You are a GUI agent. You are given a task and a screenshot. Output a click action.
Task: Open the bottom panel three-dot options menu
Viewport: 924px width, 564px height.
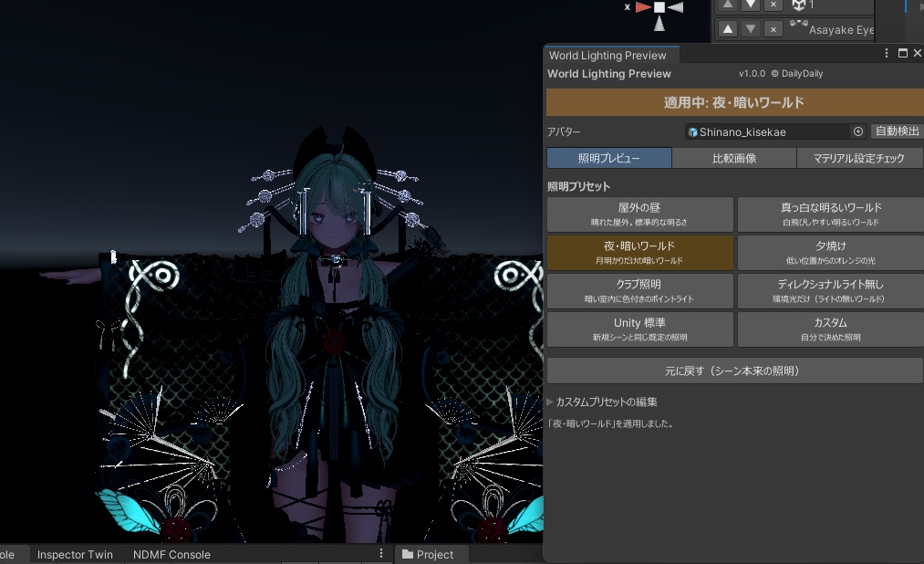[381, 553]
